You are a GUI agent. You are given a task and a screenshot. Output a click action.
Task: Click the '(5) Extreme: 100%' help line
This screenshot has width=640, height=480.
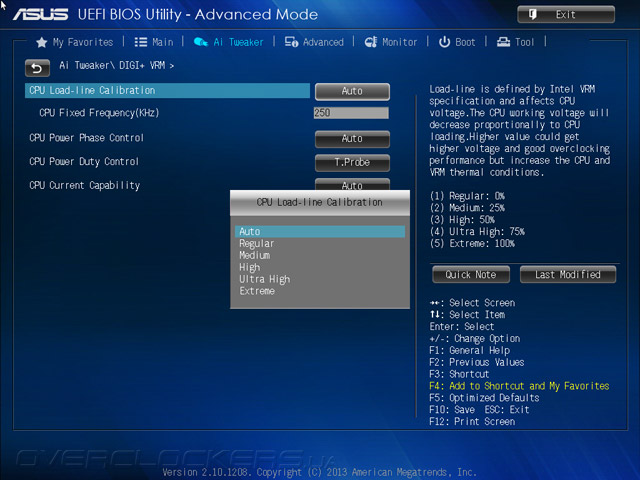pos(472,244)
